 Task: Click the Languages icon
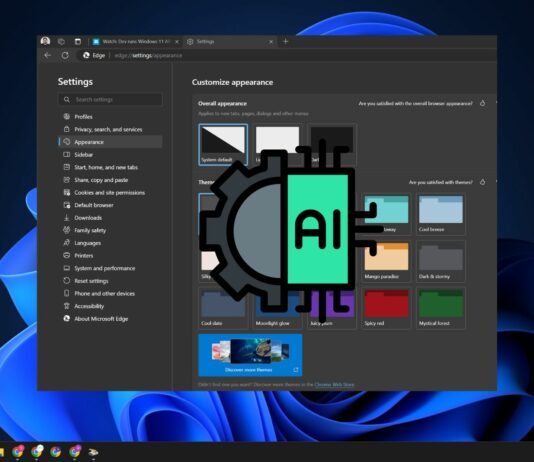(x=67, y=243)
